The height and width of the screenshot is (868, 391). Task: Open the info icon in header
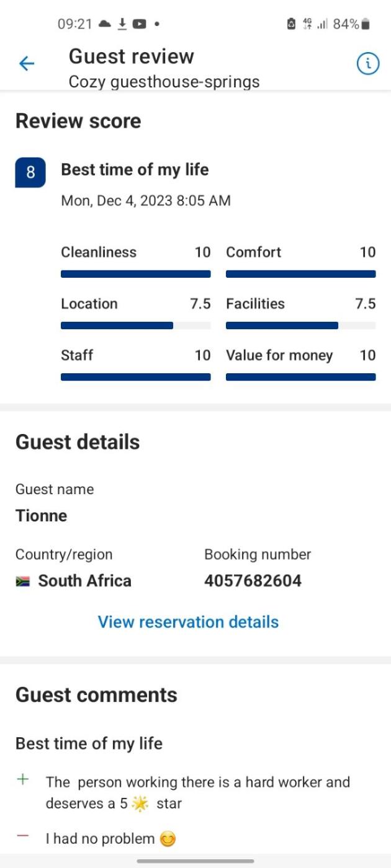pyautogui.click(x=368, y=63)
